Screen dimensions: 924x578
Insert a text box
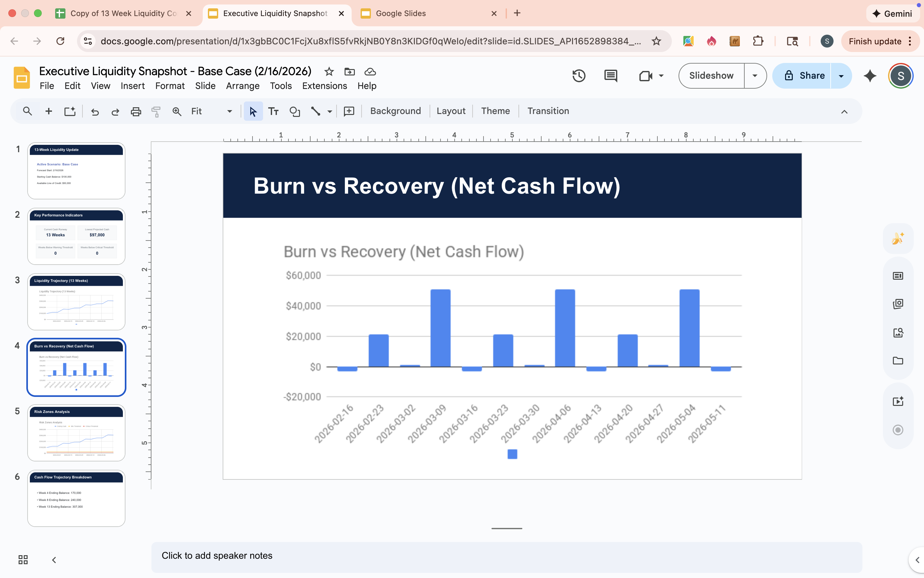pos(273,111)
